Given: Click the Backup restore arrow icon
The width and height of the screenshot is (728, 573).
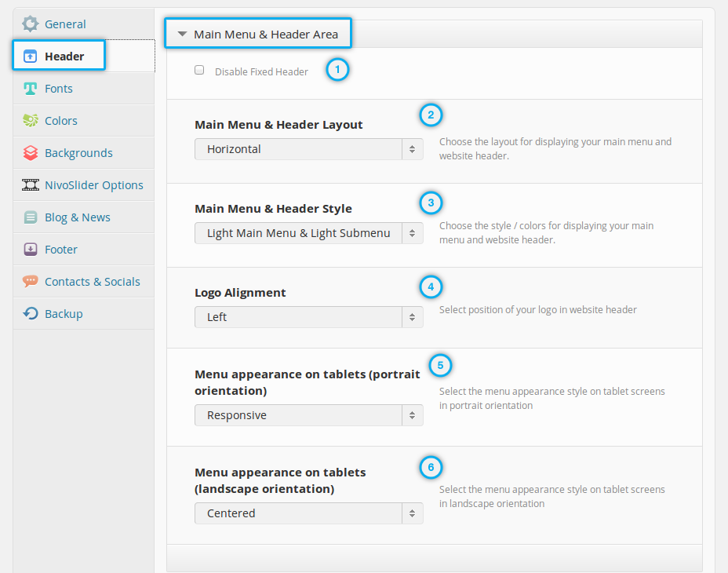Looking at the screenshot, I should 31,314.
